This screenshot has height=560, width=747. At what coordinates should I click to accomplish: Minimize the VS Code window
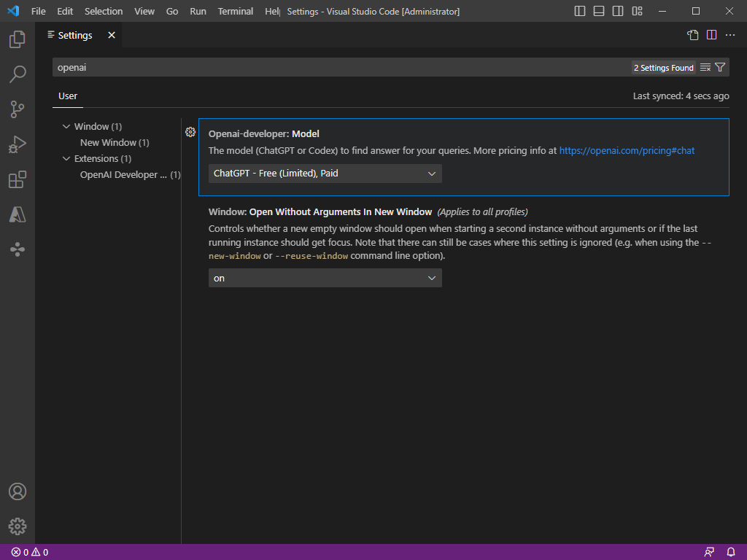(x=662, y=11)
